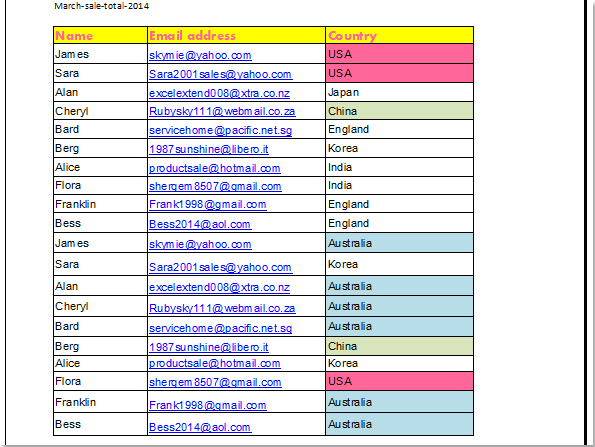Select the Cheryl name cell beside Australia
This screenshot has height=447, width=595.
101,306
